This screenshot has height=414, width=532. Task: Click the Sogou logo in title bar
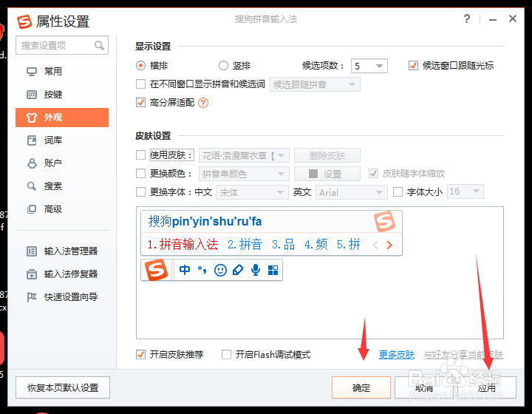24,21
